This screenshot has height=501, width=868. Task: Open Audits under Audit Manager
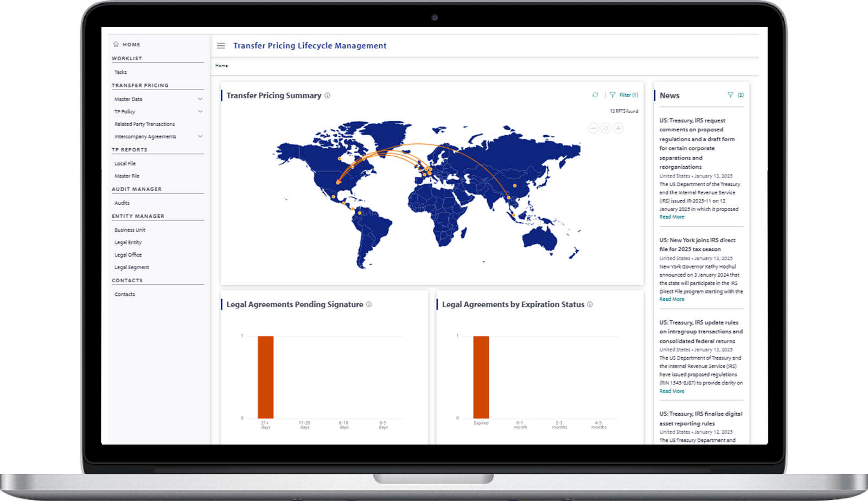point(122,203)
